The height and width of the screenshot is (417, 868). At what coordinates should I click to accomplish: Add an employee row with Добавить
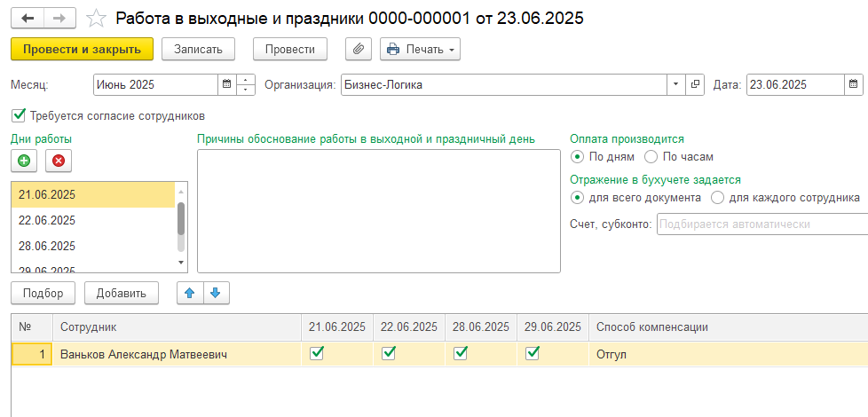(122, 293)
